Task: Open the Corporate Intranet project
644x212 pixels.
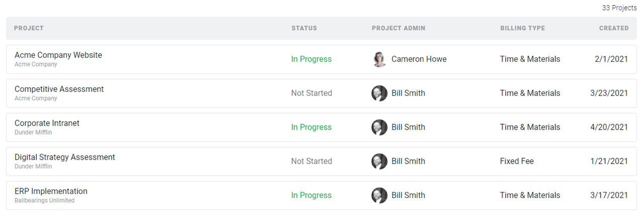Action: (47, 124)
